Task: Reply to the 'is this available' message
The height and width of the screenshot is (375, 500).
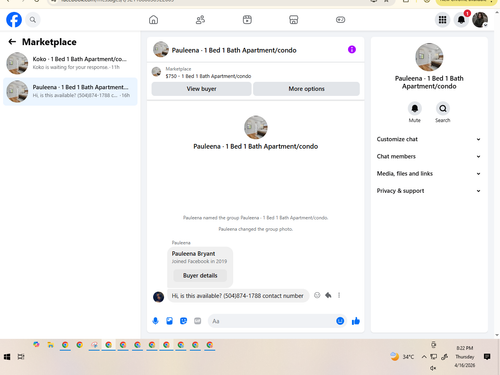Action: coord(328,295)
